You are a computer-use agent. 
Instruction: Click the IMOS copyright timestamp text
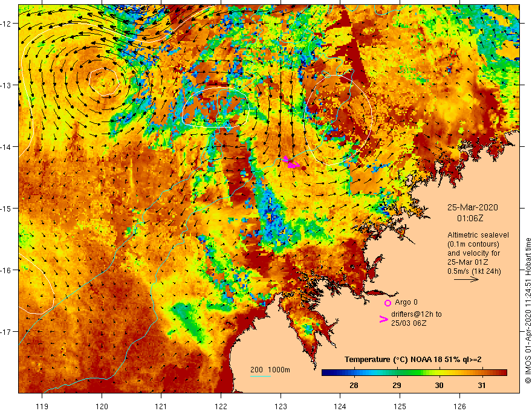click(x=528, y=311)
